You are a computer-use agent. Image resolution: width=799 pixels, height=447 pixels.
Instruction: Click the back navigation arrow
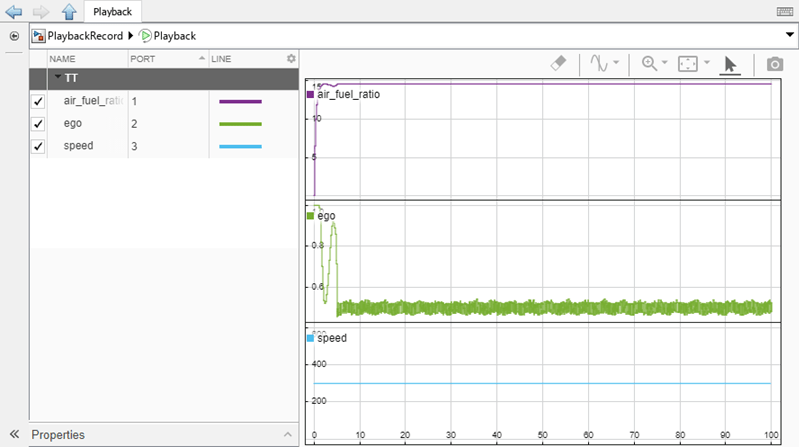pyautogui.click(x=15, y=12)
